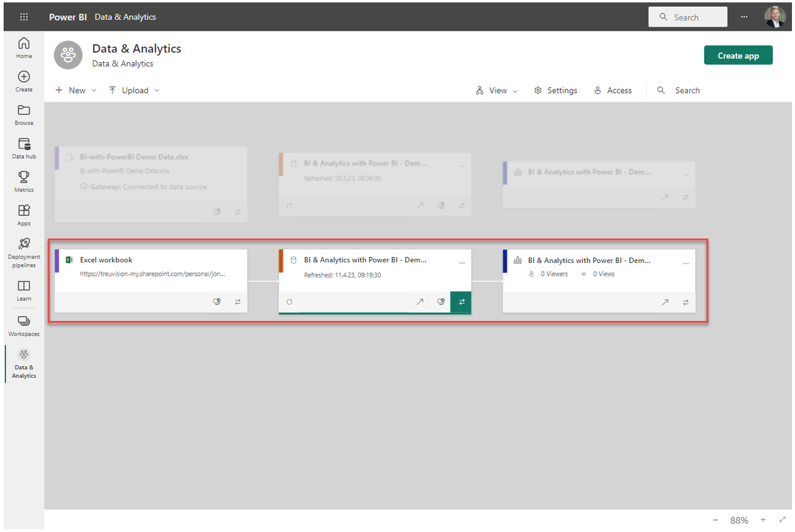
Task: Click 'Refreshed: 28.3.23, 08:36:35' text
Action: click(x=342, y=178)
